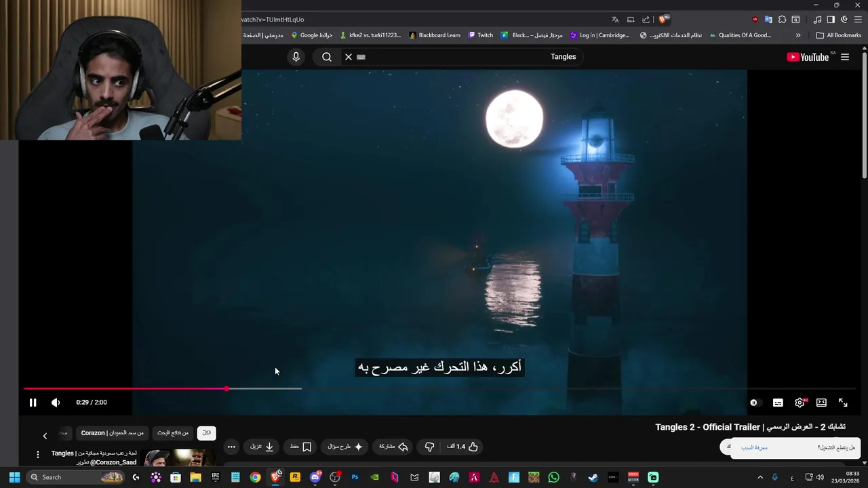Save video to playlist (حفظ)
868x488 pixels.
coord(300,447)
